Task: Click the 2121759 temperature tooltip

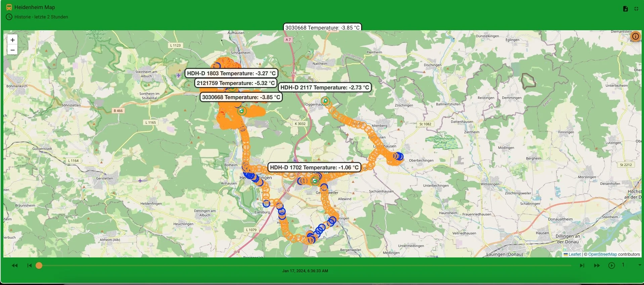Action: coord(236,83)
